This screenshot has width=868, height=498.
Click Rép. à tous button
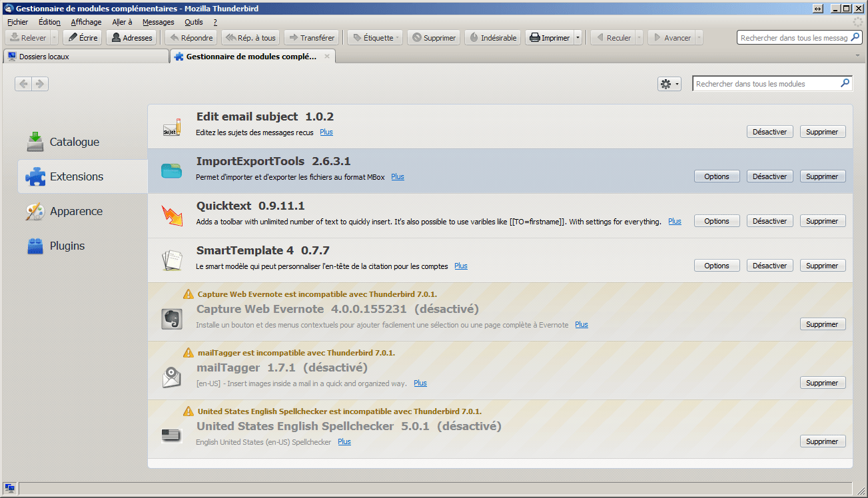(x=250, y=38)
